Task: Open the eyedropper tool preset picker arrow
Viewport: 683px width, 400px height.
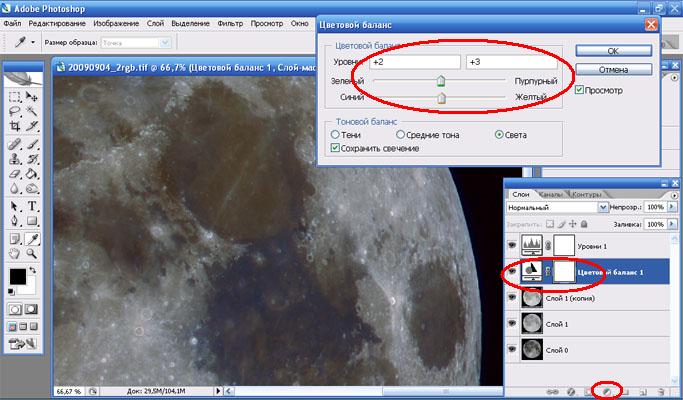Action: click(x=33, y=43)
